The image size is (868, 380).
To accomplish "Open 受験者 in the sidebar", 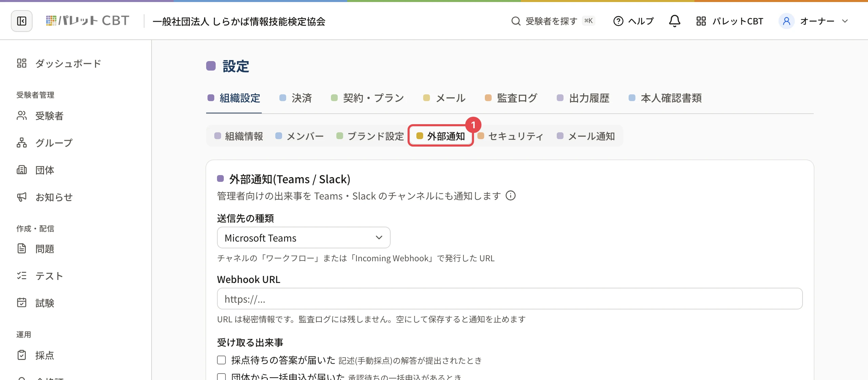I will point(40,116).
